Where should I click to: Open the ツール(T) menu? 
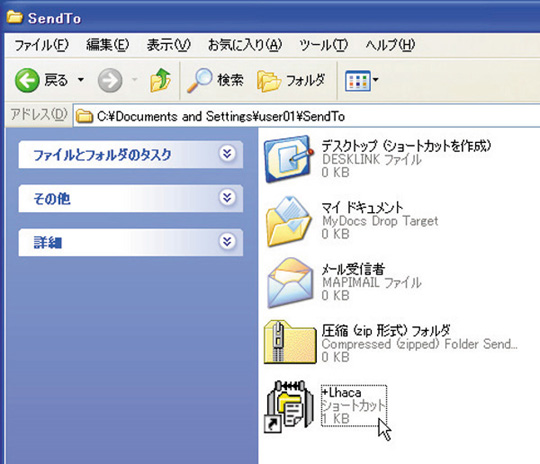point(323,45)
